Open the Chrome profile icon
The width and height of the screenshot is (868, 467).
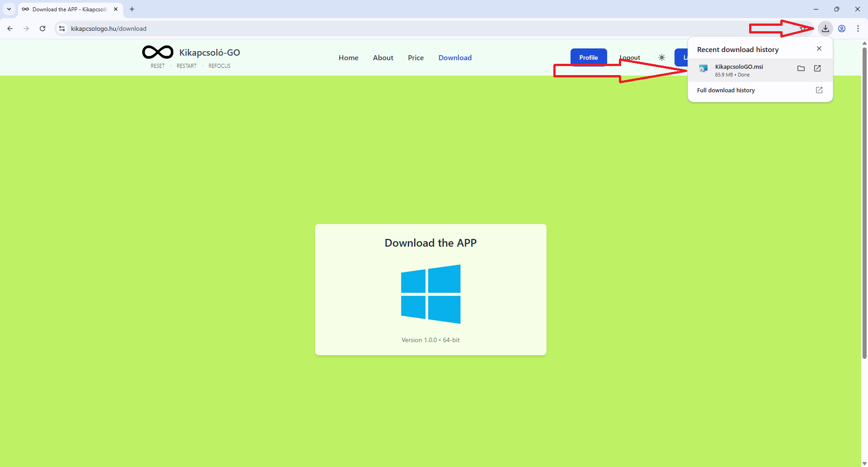[842, 29]
